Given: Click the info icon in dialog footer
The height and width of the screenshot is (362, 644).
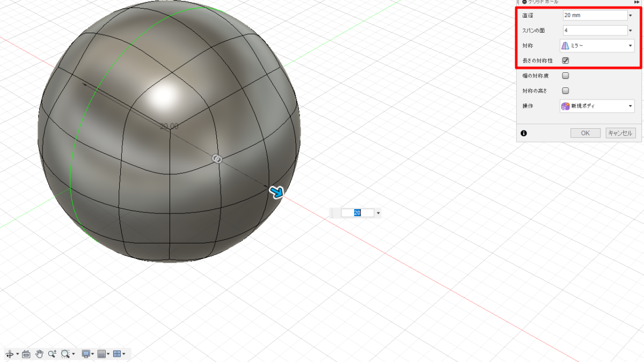Looking at the screenshot, I should coord(524,133).
